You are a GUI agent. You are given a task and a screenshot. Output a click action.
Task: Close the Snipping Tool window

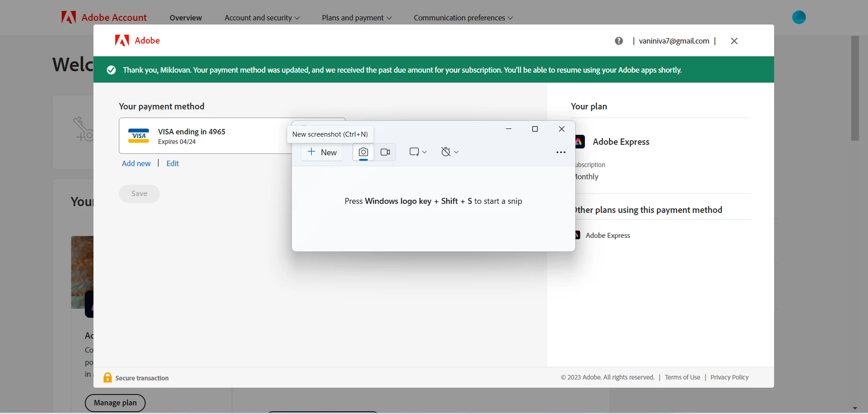pos(562,129)
